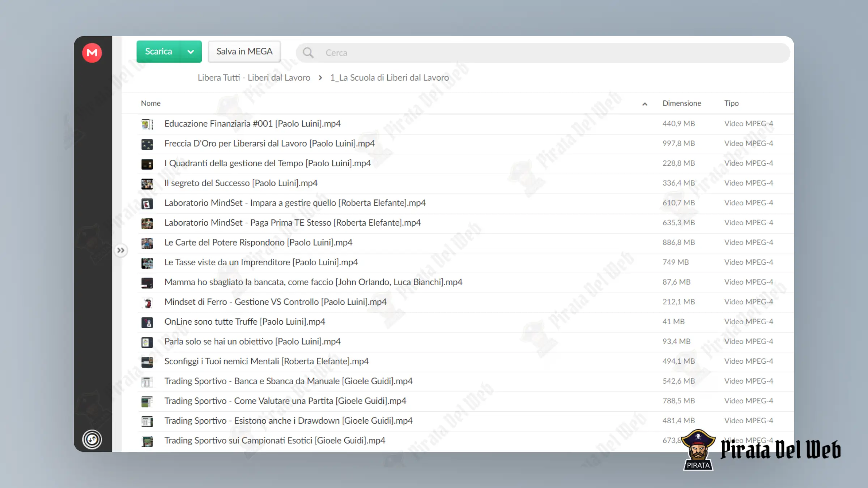Click the red MEGA logo icon

pyautogui.click(x=92, y=53)
